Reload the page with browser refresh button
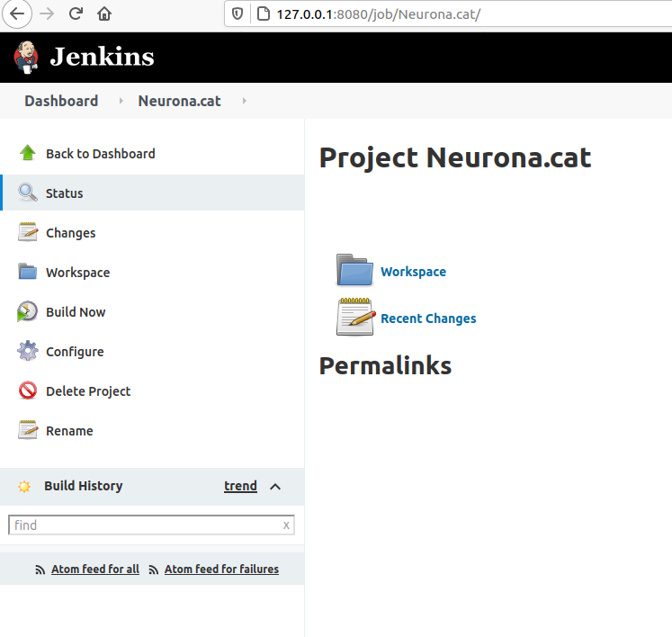 tap(76, 14)
